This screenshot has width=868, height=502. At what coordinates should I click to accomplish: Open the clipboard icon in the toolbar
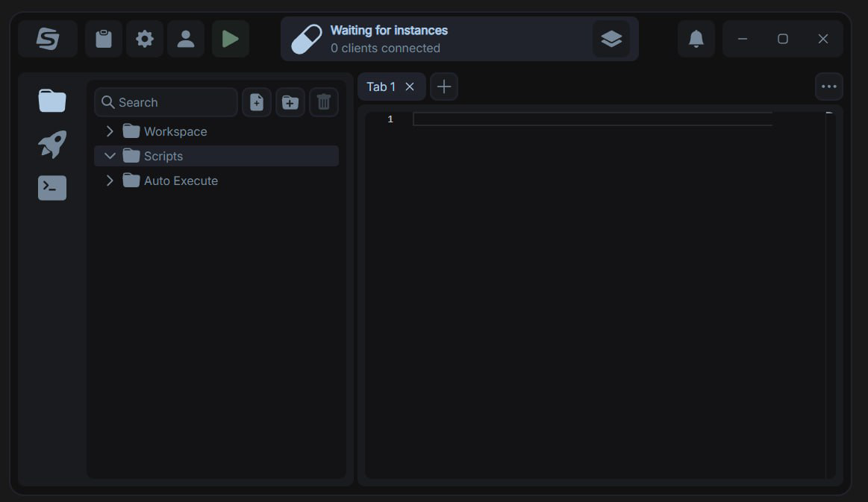[104, 39]
